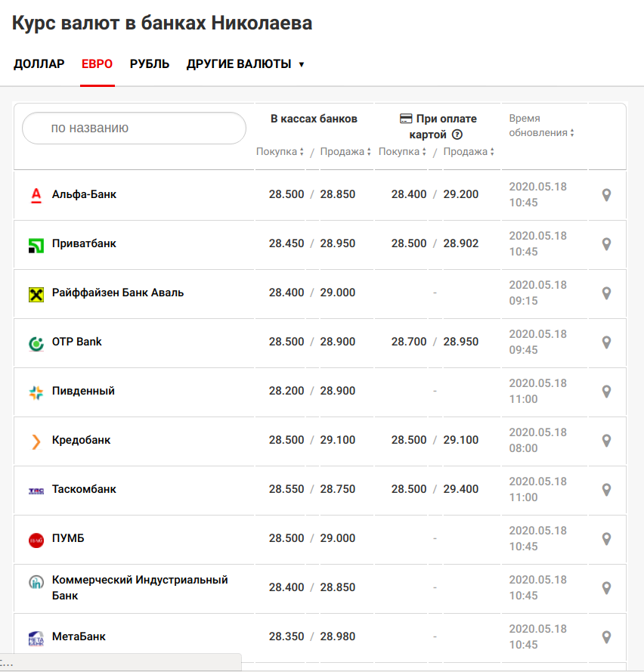
Task: Sort by card payment Покупка column
Action: pos(402,152)
